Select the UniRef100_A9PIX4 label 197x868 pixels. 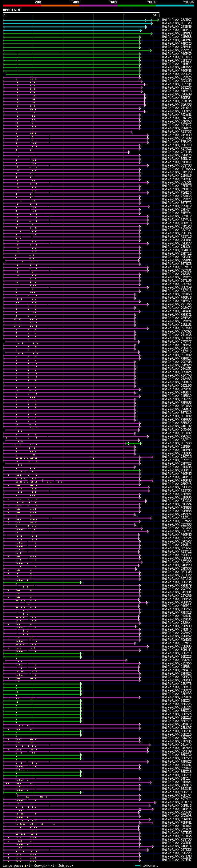pos(177,233)
